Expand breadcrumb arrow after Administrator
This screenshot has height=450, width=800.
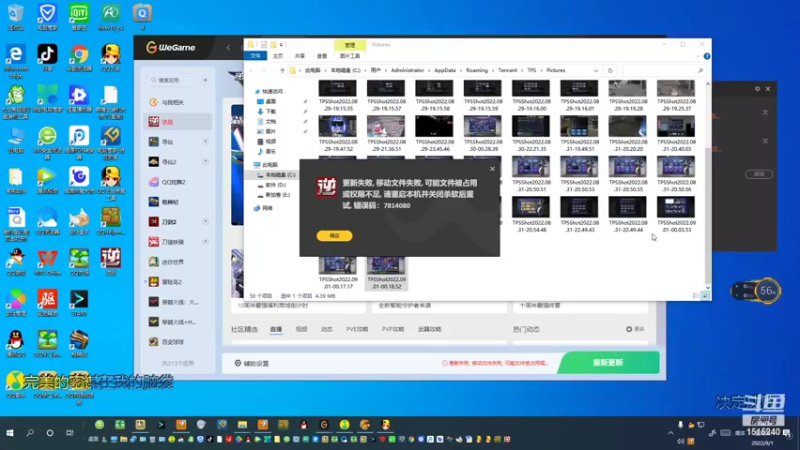pyautogui.click(x=429, y=70)
